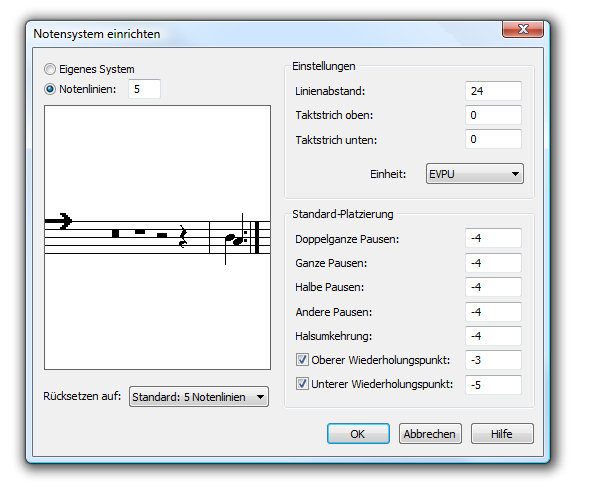The height and width of the screenshot is (499, 590).
Task: Expand the Rücksetzen auf dropdown
Action: tap(199, 397)
